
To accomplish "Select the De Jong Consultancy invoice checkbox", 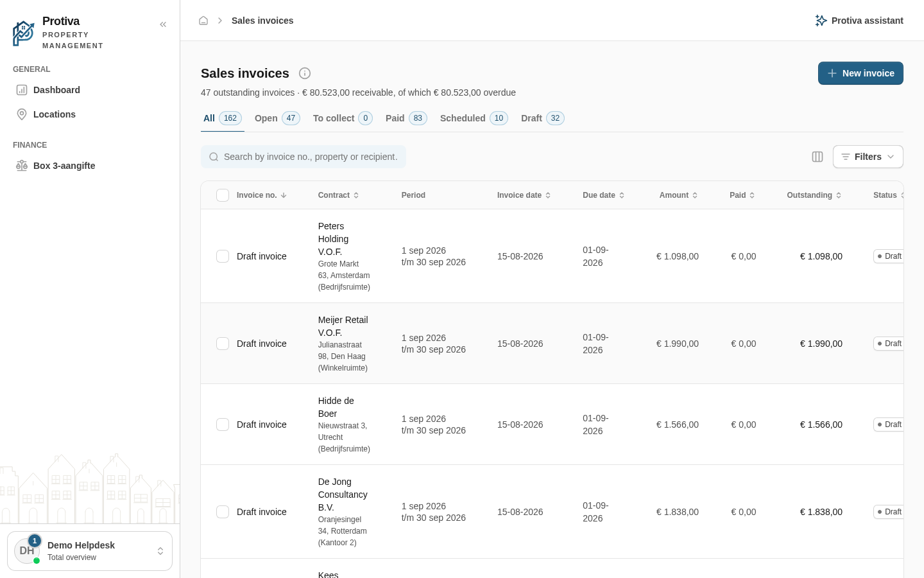I will (223, 512).
